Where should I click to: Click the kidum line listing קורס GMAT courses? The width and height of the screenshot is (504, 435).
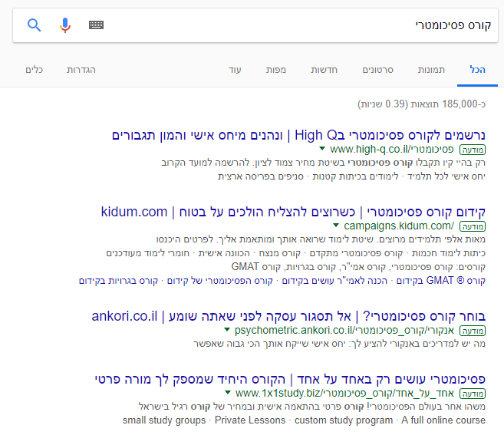[358, 267]
